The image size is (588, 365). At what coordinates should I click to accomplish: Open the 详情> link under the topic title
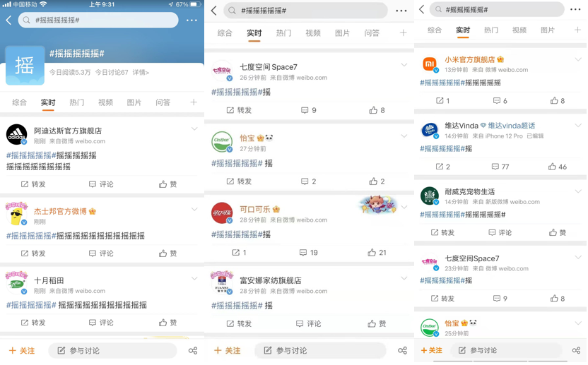[141, 72]
